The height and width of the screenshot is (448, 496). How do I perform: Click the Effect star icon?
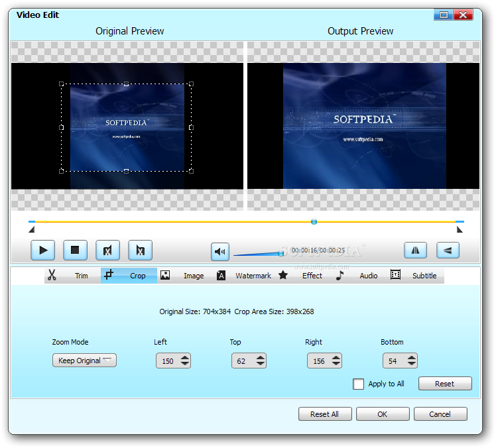click(283, 275)
